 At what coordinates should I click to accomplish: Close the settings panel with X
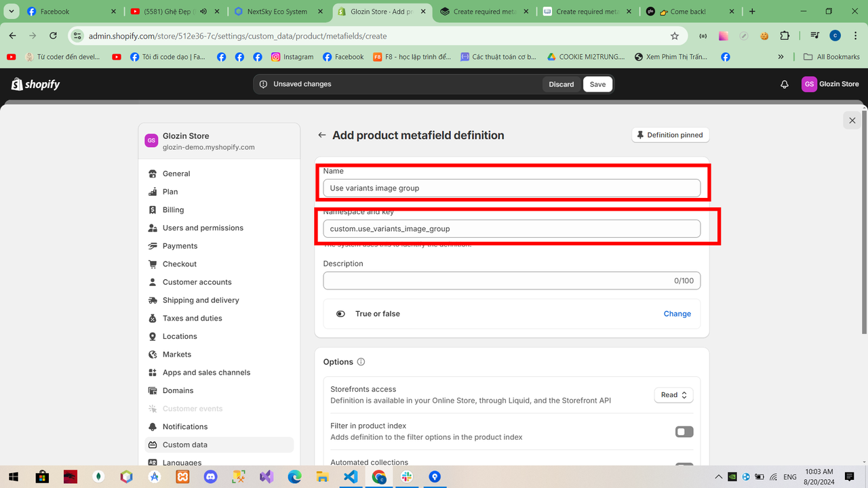point(852,121)
